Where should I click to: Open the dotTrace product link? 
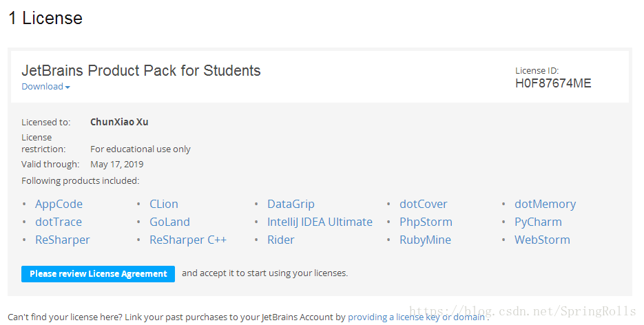coord(59,222)
